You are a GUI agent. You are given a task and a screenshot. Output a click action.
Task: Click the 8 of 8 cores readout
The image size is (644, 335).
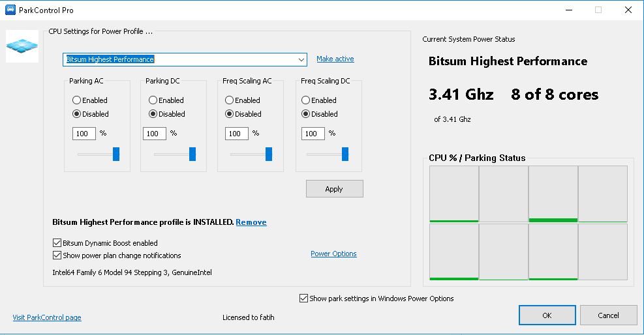pos(555,95)
